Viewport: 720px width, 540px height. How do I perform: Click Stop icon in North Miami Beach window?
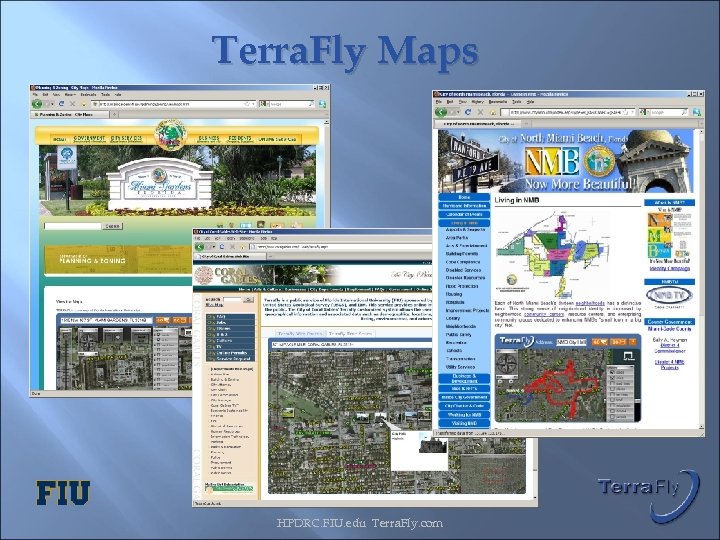[480, 112]
